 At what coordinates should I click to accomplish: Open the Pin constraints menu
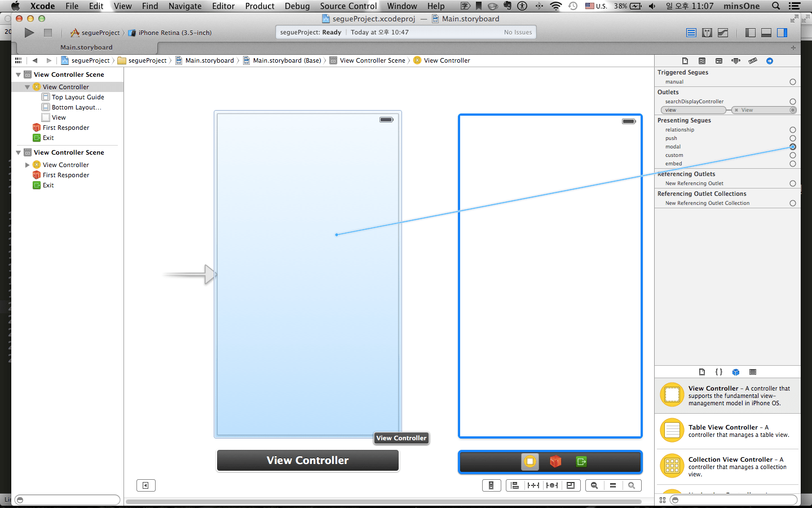click(x=533, y=485)
